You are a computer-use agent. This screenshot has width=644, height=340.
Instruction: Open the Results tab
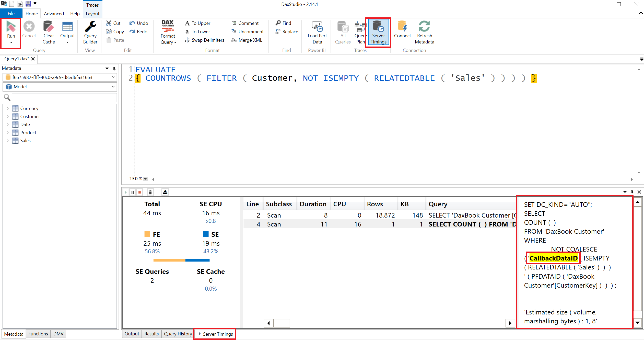point(151,334)
